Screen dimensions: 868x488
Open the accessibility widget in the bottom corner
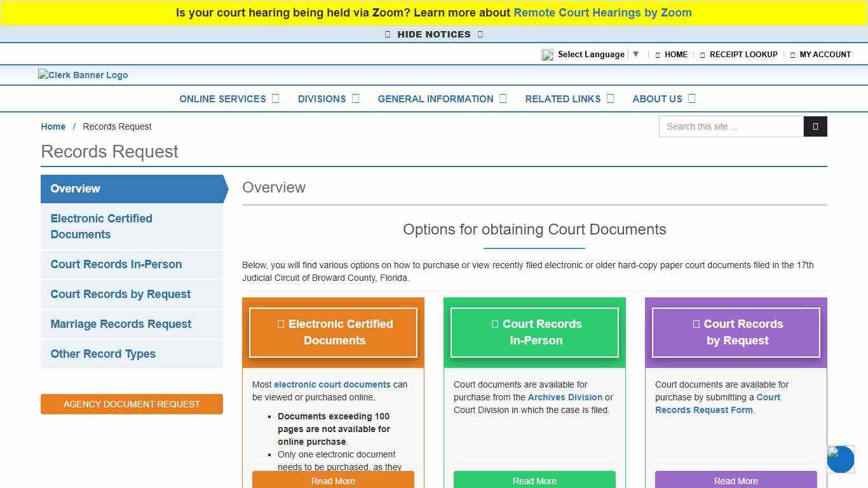pyautogui.click(x=840, y=459)
